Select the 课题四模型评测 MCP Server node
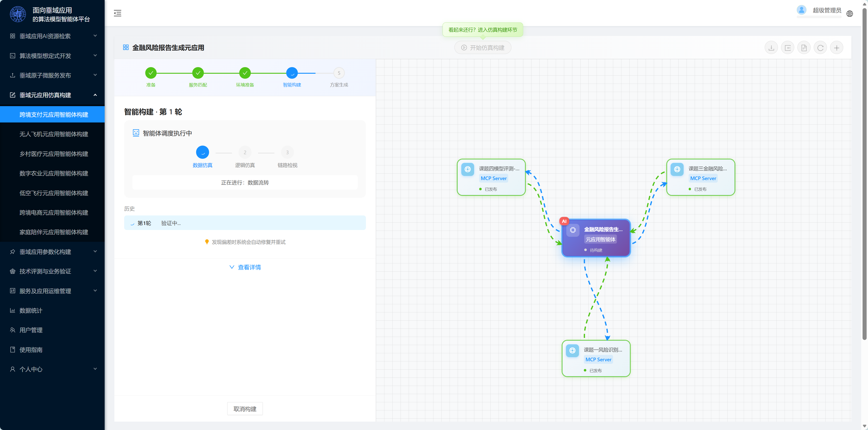This screenshot has height=430, width=868. (x=491, y=177)
